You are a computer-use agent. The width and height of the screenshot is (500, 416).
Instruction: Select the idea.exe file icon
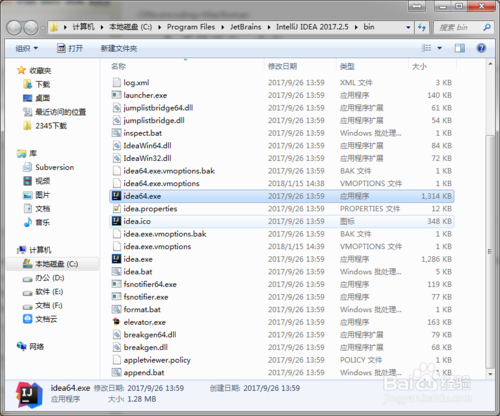pyautogui.click(x=116, y=259)
